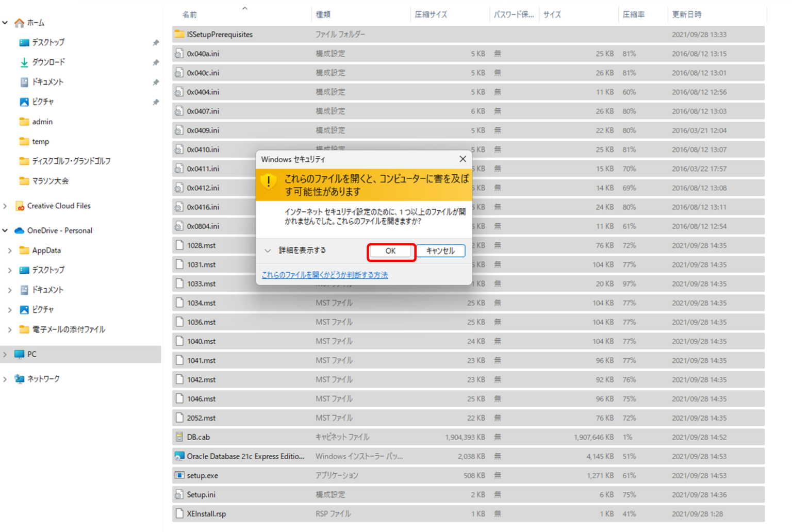792x532 pixels.
Task: Close the Windows セキュリティ dialog
Action: 463,159
